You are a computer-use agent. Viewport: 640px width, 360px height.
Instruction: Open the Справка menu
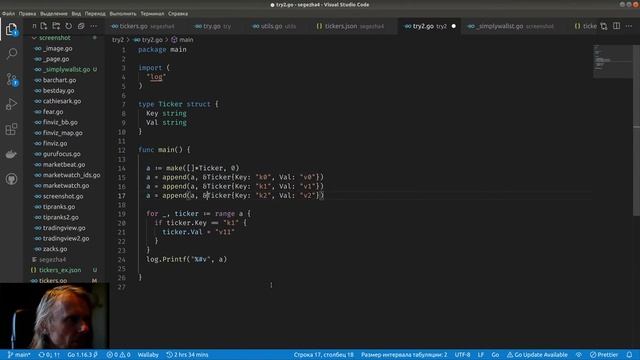coord(178,13)
